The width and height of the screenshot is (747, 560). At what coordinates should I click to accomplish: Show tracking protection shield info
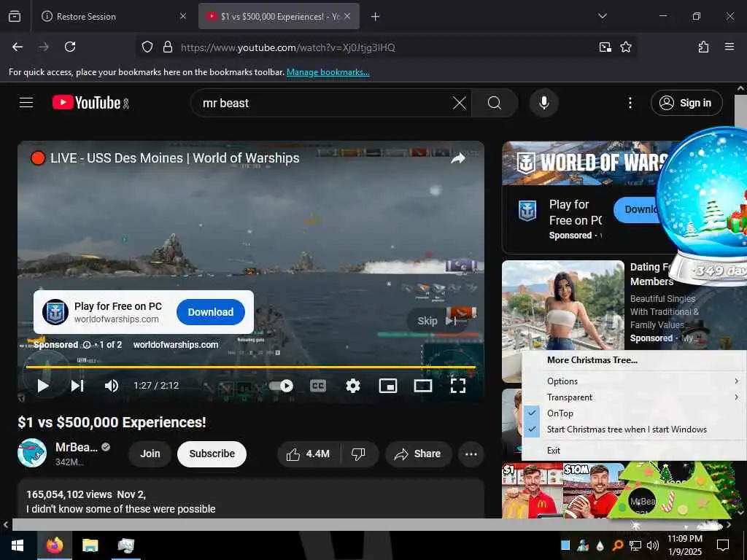(x=147, y=47)
